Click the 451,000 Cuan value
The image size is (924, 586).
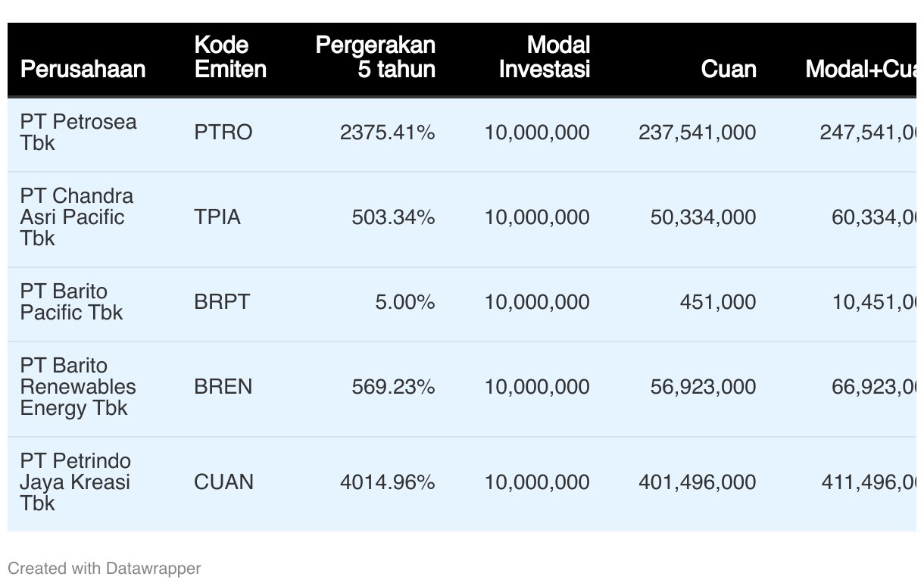pos(717,302)
